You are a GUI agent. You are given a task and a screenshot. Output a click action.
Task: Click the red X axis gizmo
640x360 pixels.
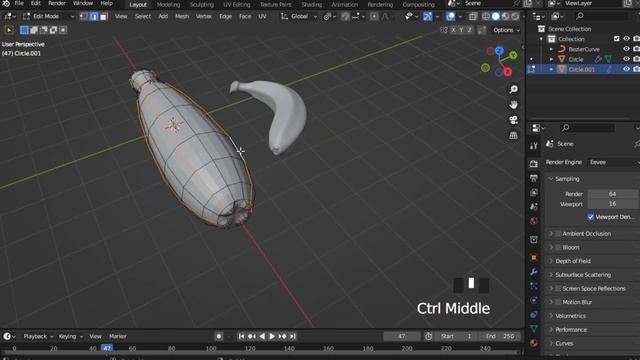point(508,72)
